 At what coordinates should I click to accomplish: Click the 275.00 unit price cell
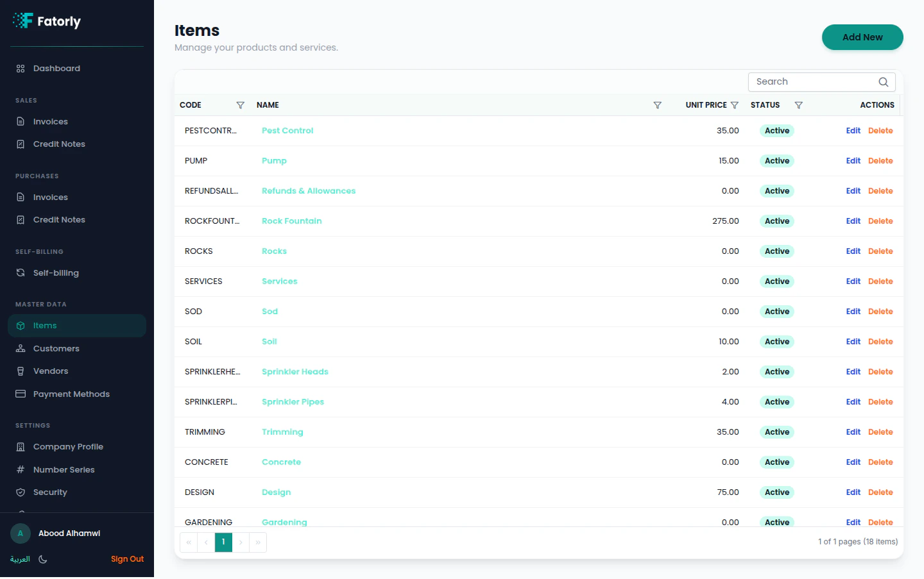click(x=726, y=221)
